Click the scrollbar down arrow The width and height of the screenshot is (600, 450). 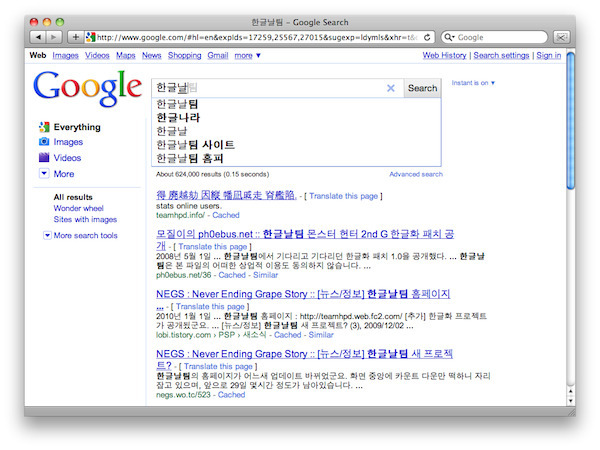pyautogui.click(x=571, y=401)
